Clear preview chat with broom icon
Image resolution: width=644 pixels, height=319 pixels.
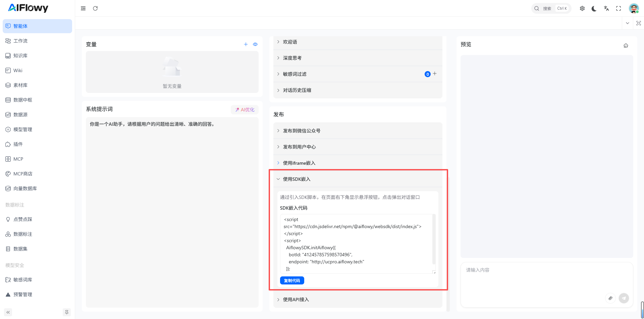click(x=626, y=46)
